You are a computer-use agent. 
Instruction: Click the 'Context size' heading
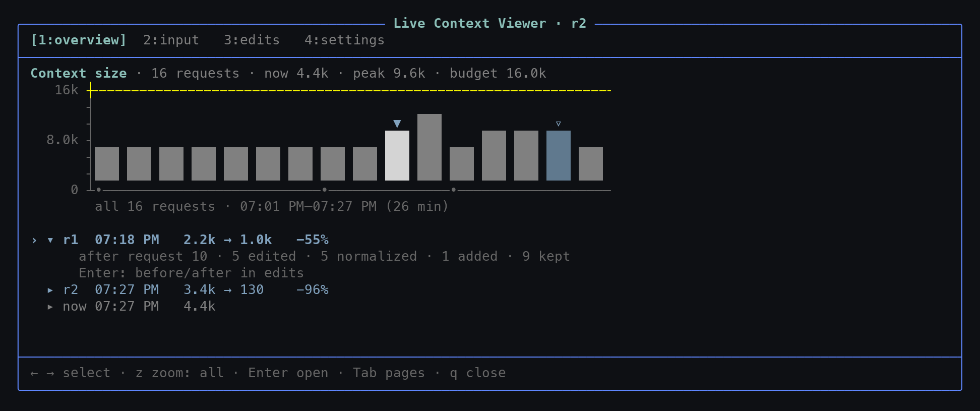click(x=79, y=73)
